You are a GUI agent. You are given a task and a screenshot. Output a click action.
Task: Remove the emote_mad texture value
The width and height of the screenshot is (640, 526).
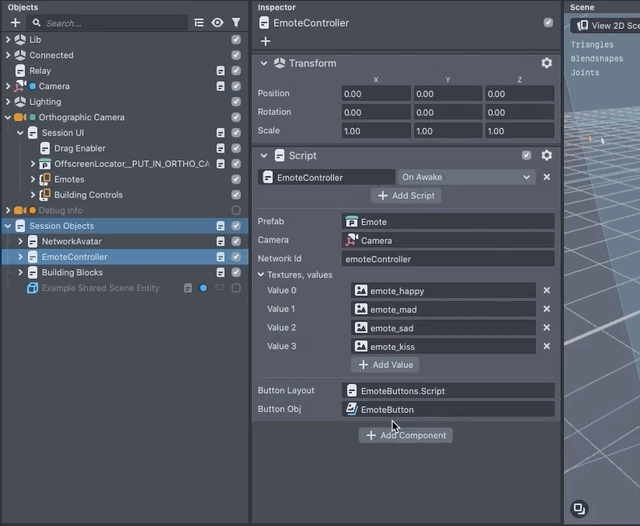(546, 309)
